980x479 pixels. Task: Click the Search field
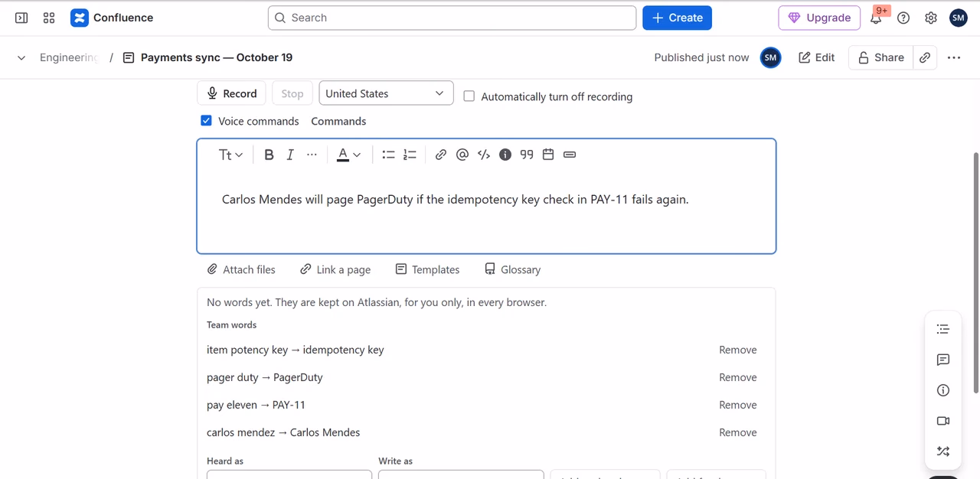click(x=452, y=18)
